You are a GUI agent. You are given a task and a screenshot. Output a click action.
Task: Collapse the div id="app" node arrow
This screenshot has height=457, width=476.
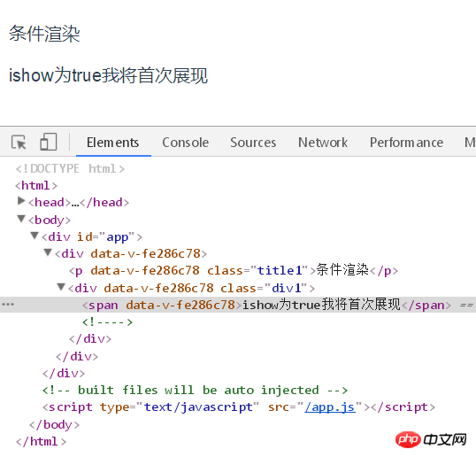pyautogui.click(x=35, y=236)
